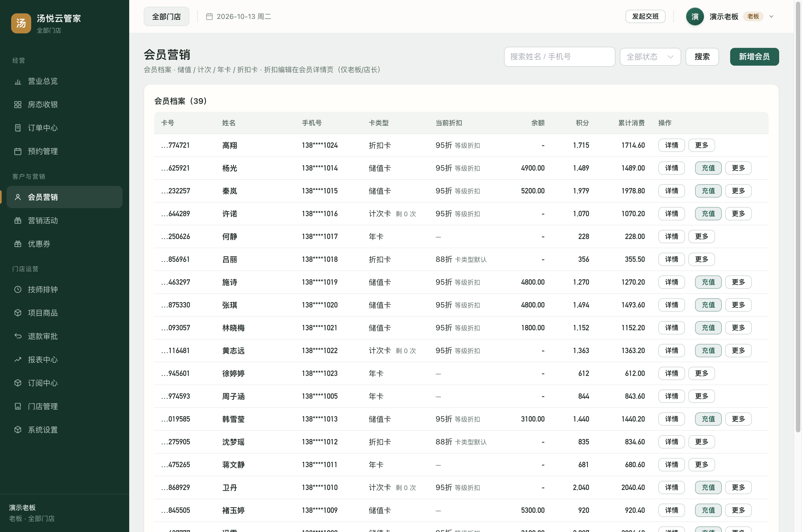The width and height of the screenshot is (802, 532).
Task: Click the 项目商品 box icon
Action: tap(18, 313)
